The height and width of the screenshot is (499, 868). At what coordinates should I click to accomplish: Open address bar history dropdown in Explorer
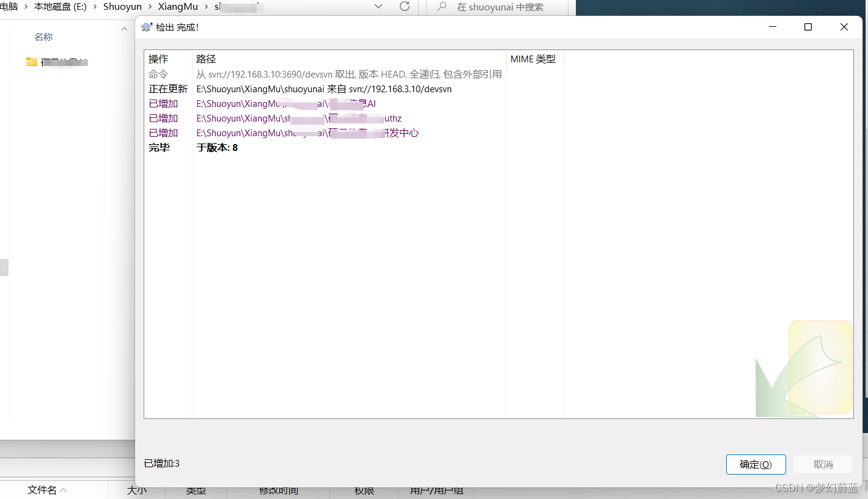(x=378, y=7)
